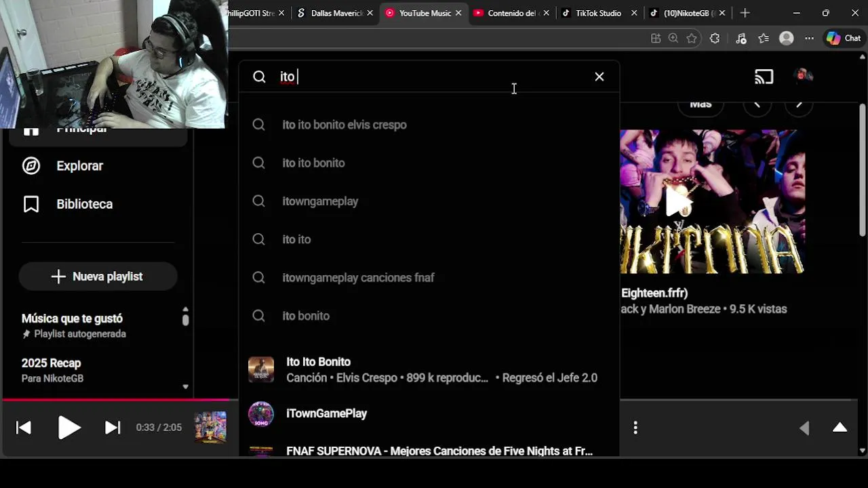Viewport: 868px width, 488px height.
Task: Play the current song
Action: (68, 428)
